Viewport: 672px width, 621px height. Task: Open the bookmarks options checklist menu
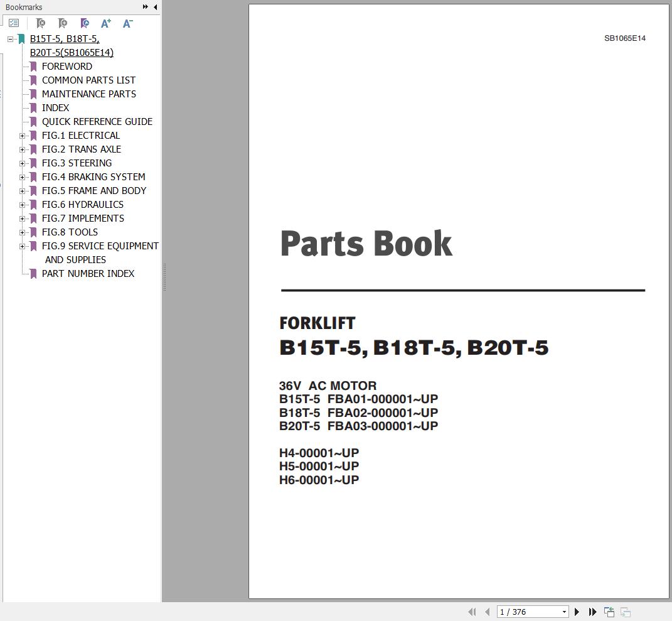coord(14,23)
